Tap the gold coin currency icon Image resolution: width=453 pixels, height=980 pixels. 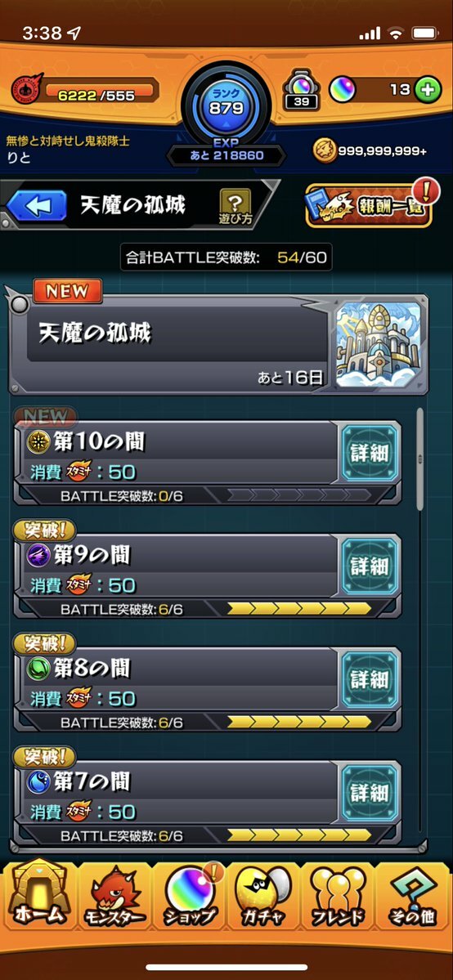pos(324,150)
